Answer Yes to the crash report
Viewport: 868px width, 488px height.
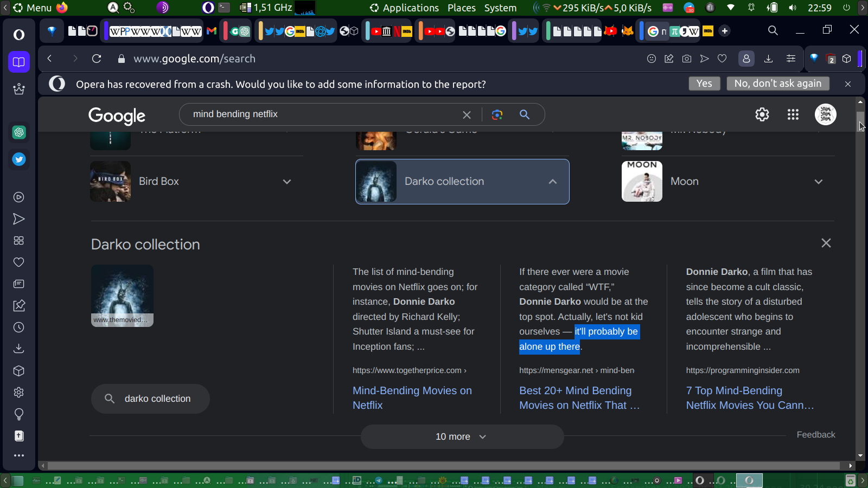(x=705, y=84)
